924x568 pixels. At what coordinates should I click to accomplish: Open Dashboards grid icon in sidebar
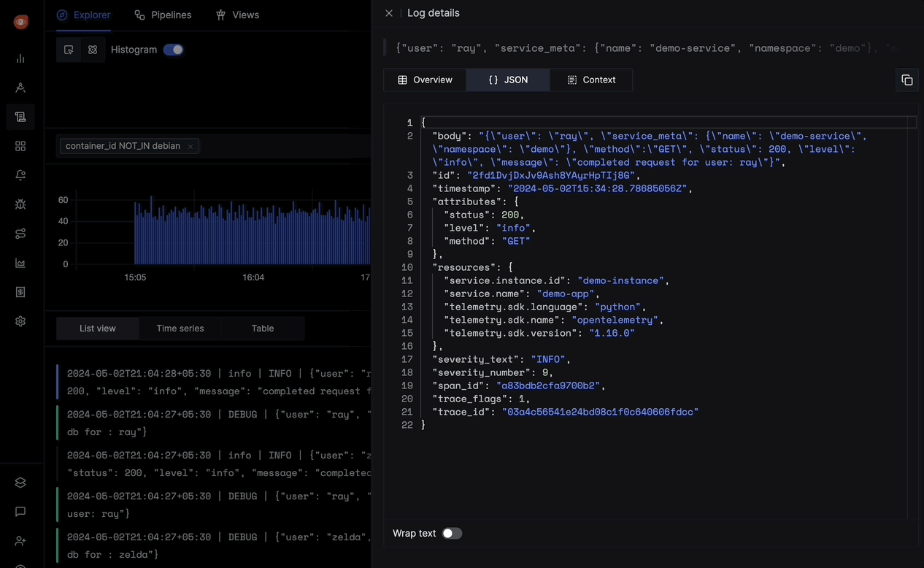click(x=20, y=146)
